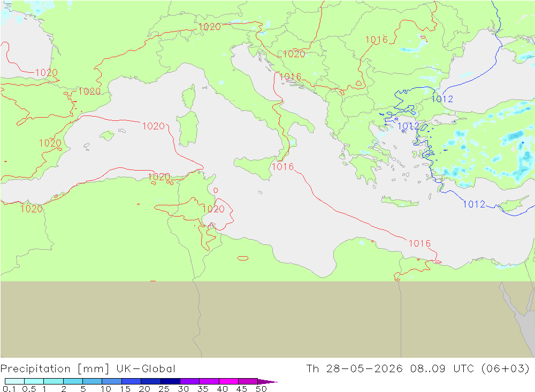Image resolution: width=535 pixels, height=392 pixels.
Task: Click the legend label '10'
Action: coord(106,389)
